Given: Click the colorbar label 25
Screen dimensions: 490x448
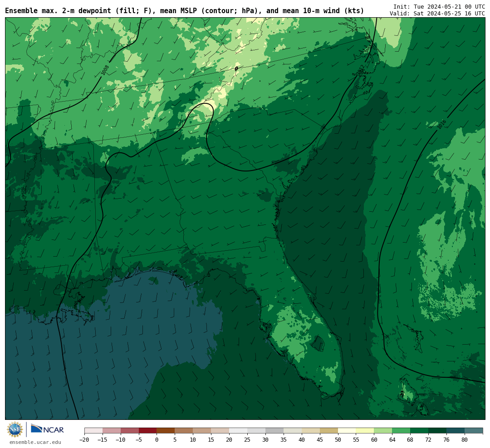Looking at the screenshot, I should [x=247, y=440].
